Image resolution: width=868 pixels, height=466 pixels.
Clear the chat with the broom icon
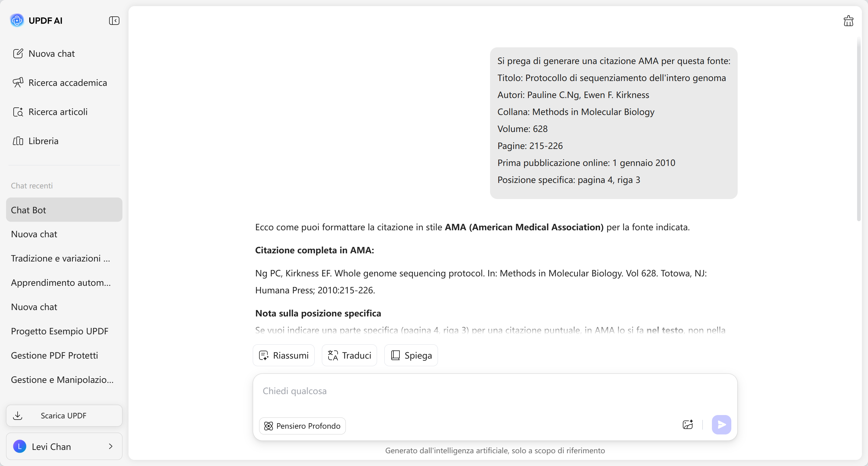(848, 21)
